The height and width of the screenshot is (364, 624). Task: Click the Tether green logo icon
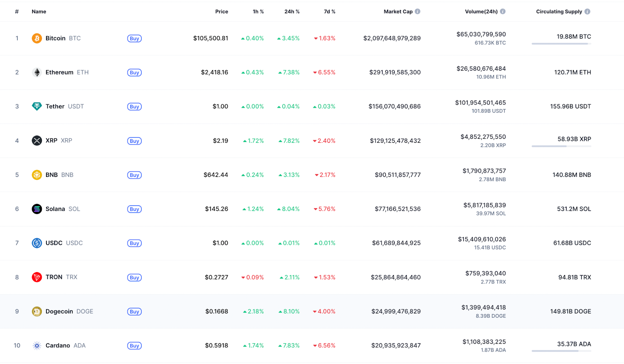[37, 106]
